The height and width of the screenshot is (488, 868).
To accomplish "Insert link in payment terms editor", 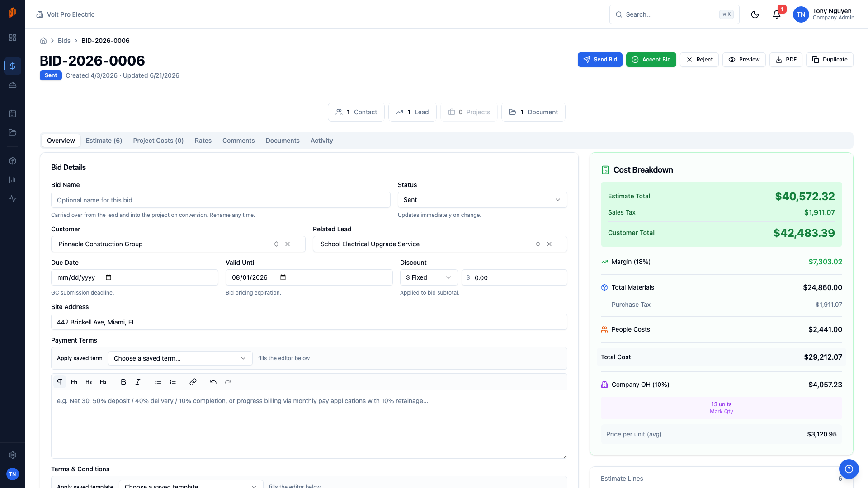I will click(x=193, y=382).
